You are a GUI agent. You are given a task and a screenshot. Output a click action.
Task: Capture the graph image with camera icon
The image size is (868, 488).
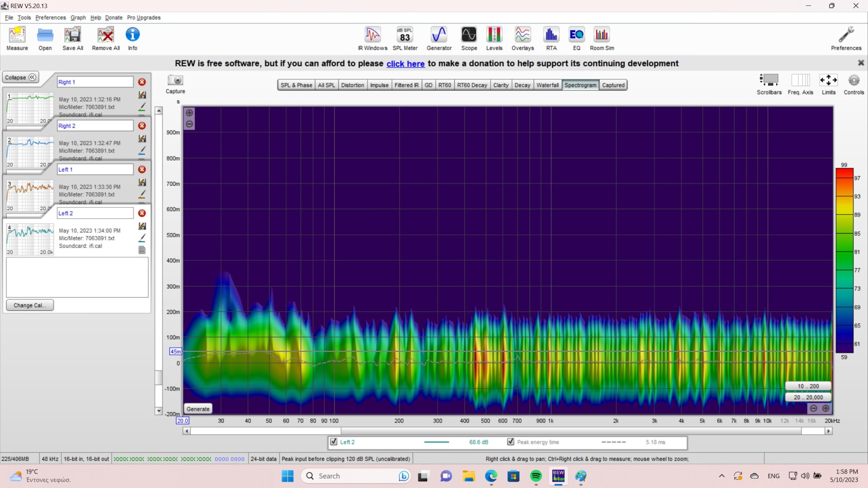[175, 84]
